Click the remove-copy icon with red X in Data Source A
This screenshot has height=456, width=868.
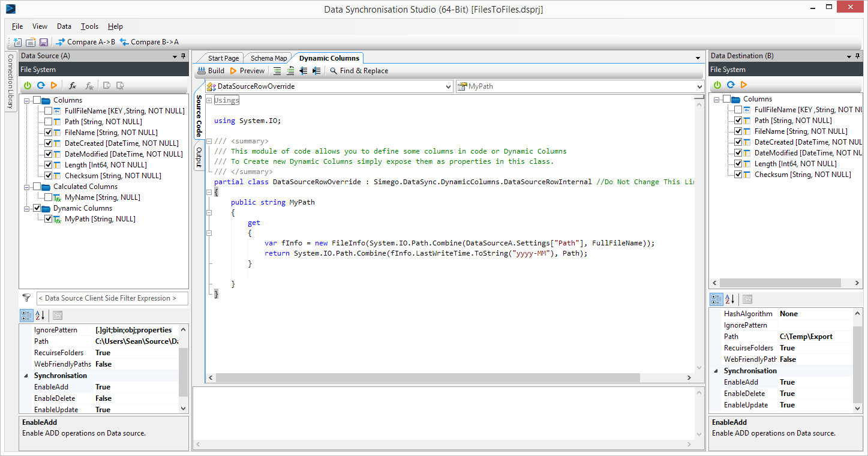120,86
